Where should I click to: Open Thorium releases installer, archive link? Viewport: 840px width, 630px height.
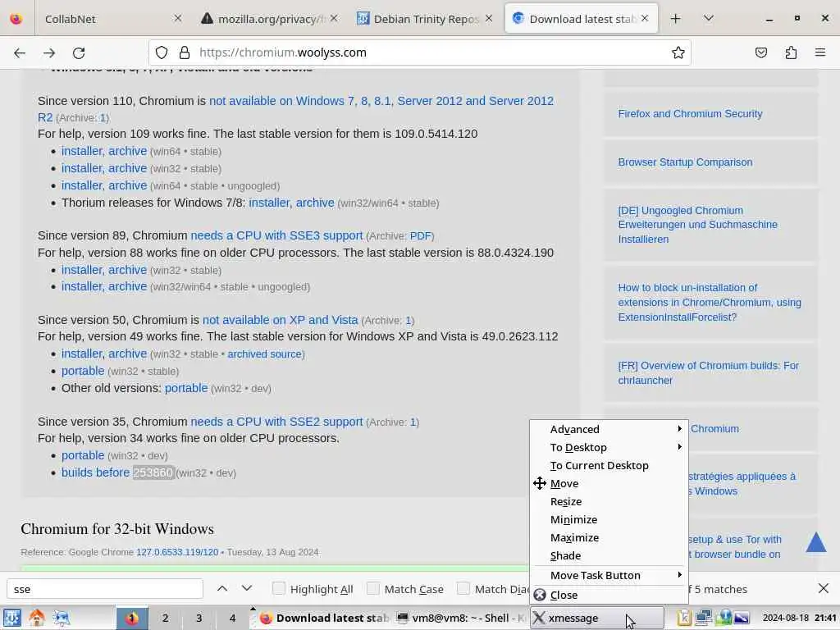pyautogui.click(x=291, y=203)
